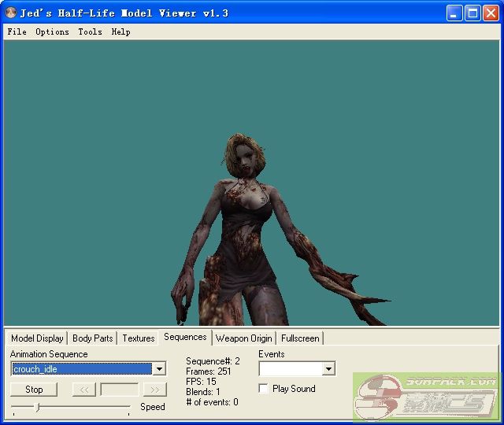Select the Weapon Origin tab
Viewport: 504px width, 425px height.
243,338
